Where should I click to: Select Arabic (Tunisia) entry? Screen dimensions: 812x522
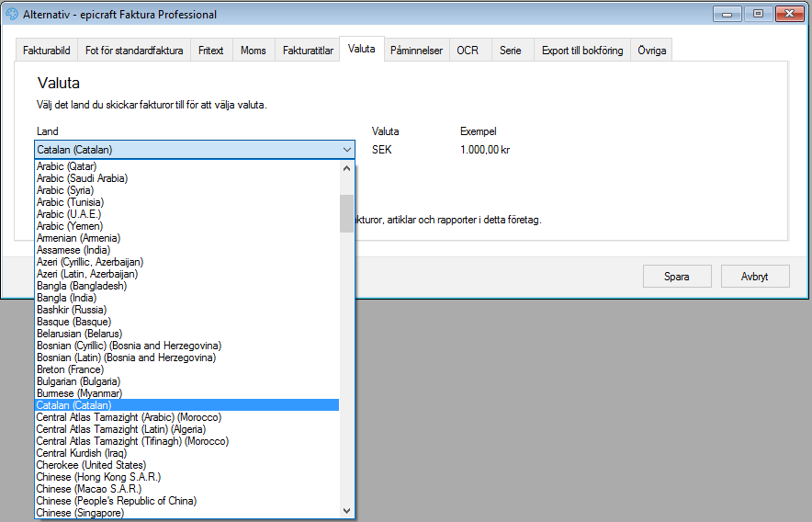click(187, 202)
